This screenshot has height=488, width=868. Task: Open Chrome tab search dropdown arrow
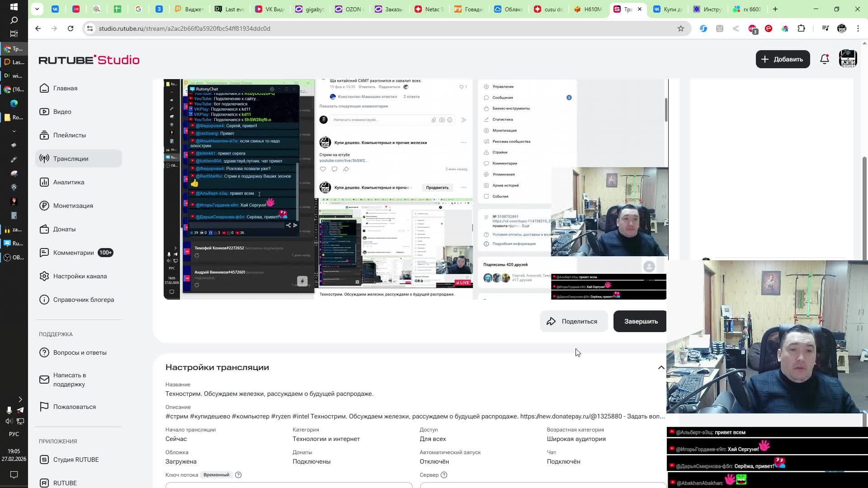tap(37, 9)
